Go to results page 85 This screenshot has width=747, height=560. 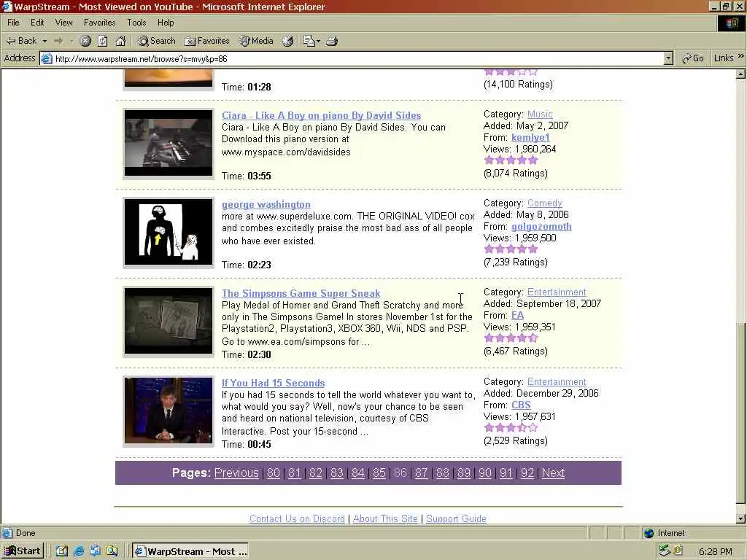click(x=379, y=472)
